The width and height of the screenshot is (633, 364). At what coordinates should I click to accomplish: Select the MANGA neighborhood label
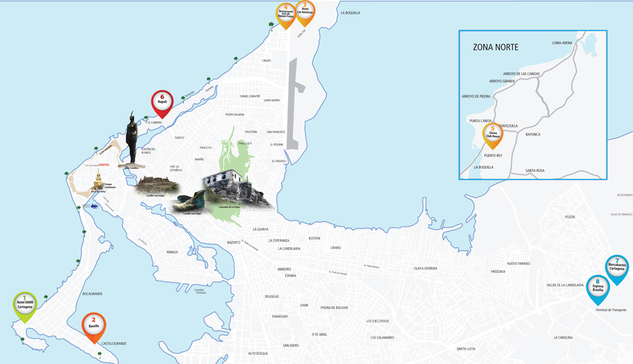[x=172, y=252]
